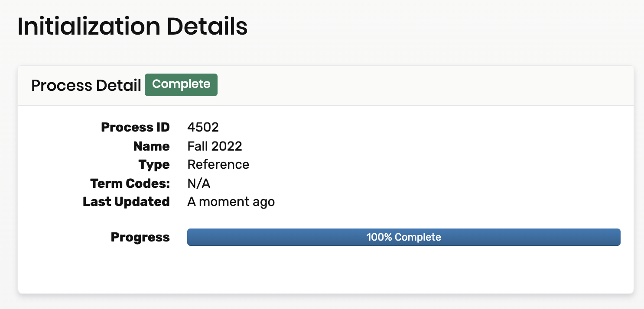
Task: Click the 100% Complete progress bar
Action: [x=403, y=237]
